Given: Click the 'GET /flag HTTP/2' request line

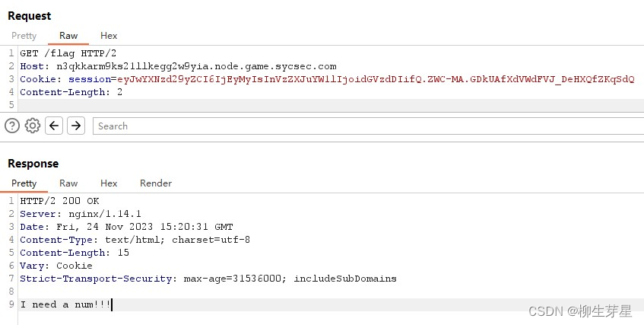Looking at the screenshot, I should coord(68,53).
